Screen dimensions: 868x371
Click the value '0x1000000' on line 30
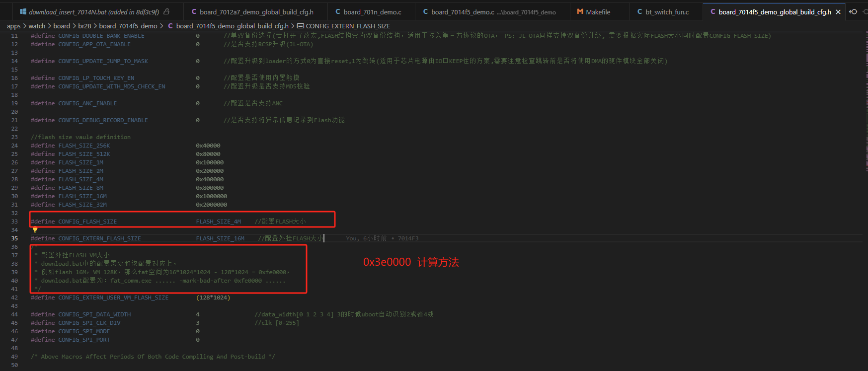coord(212,196)
